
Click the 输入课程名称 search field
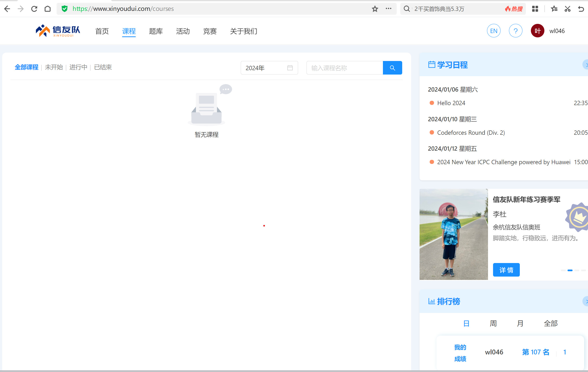(x=344, y=68)
